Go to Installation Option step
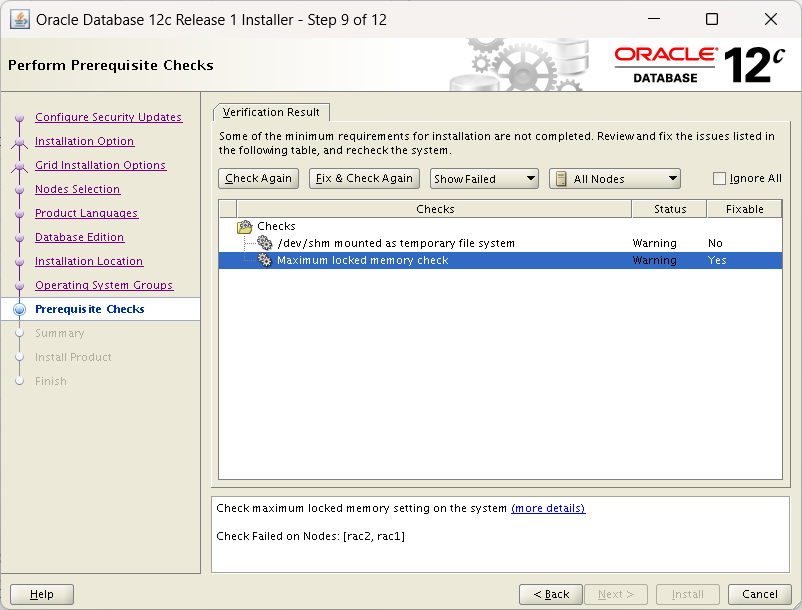The width and height of the screenshot is (802, 610). 84,141
